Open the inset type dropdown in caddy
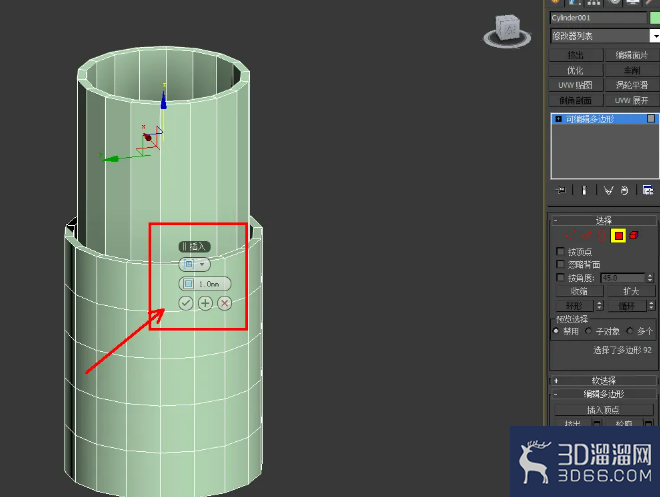This screenshot has width=660, height=497. tap(194, 264)
